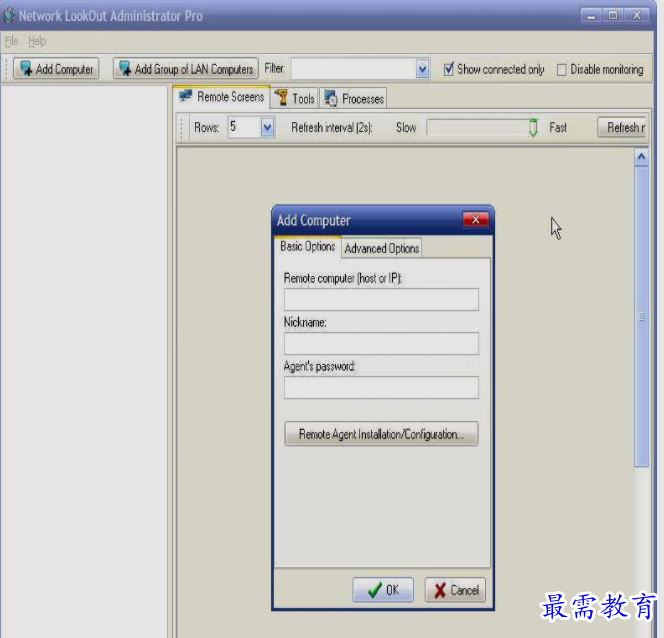Open the Help menu
The height and width of the screenshot is (638, 664).
coord(37,41)
